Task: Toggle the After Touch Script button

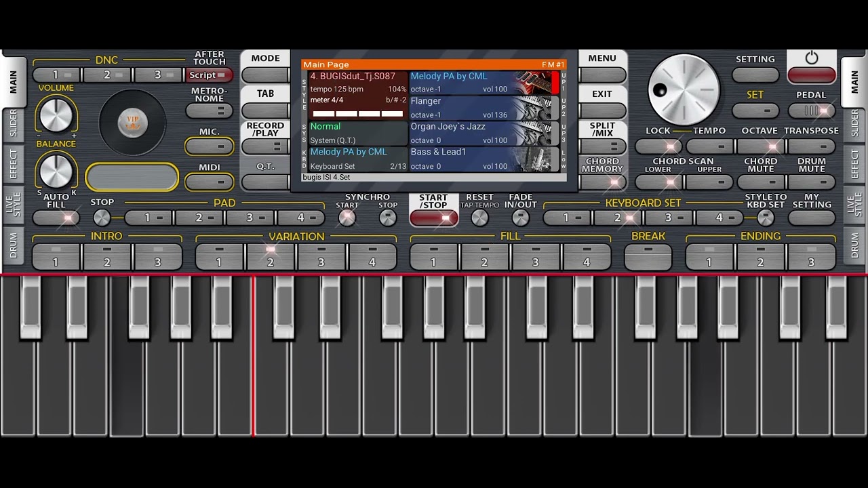Action: (x=210, y=75)
